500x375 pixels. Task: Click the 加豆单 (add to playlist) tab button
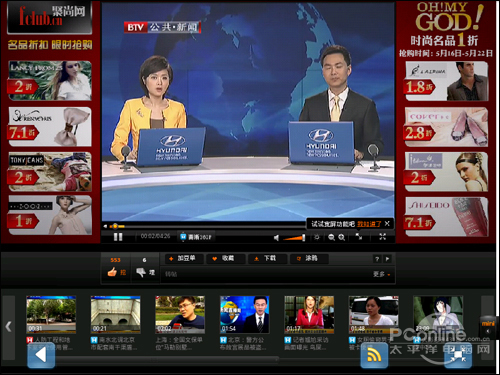coord(183,258)
